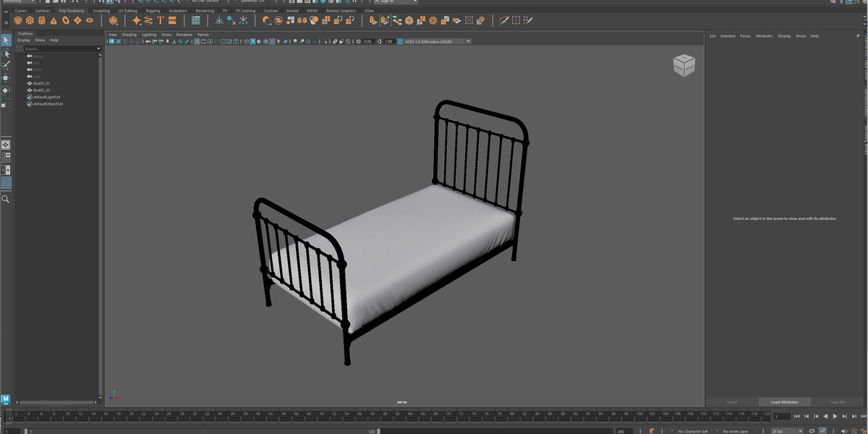This screenshot has width=868, height=434.
Task: Toggle viewport color management button
Action: 399,41
